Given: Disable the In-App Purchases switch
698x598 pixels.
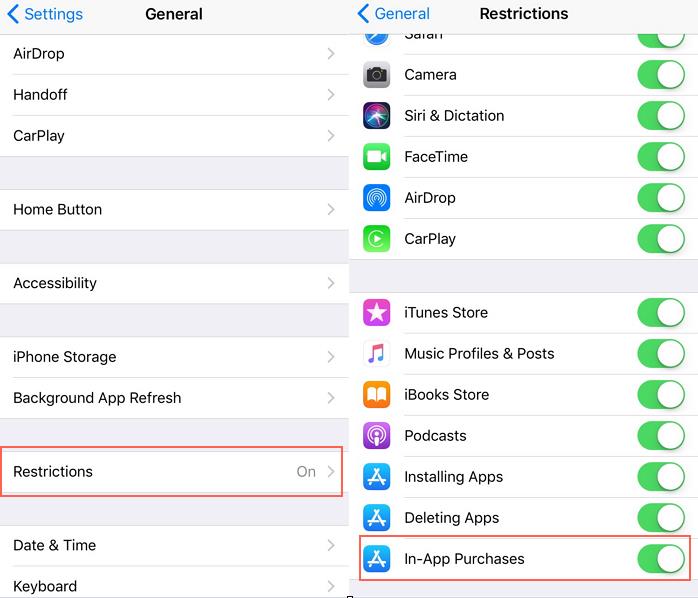Looking at the screenshot, I should point(661,559).
